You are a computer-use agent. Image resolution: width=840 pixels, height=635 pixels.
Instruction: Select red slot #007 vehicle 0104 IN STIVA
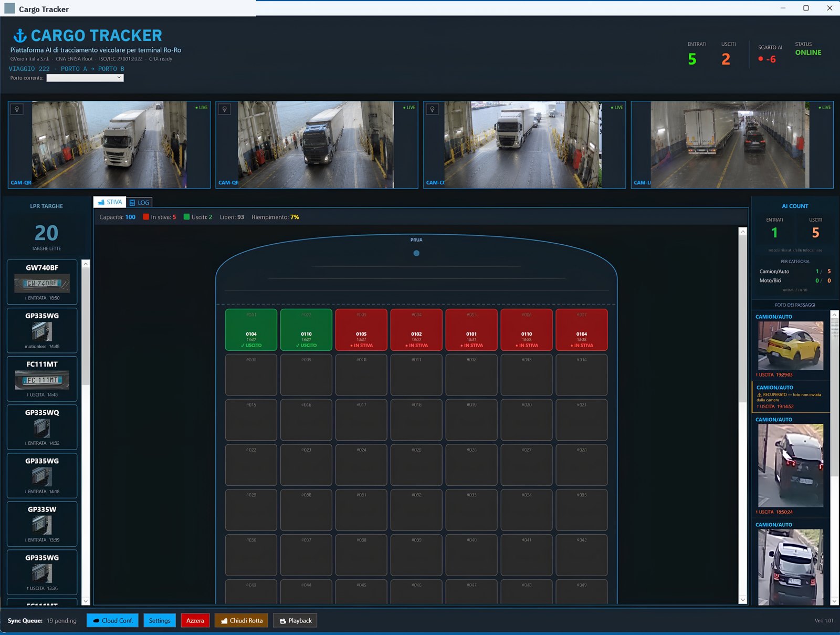pos(582,330)
